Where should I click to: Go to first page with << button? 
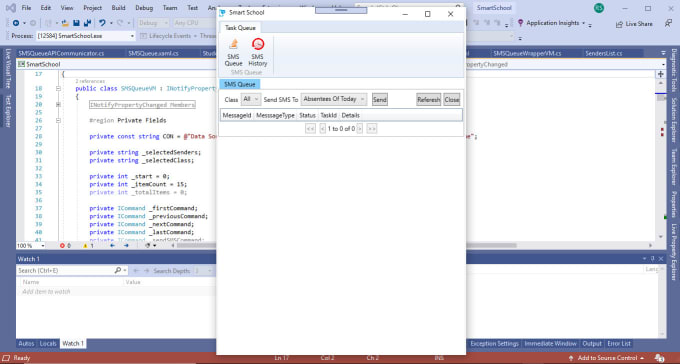tap(310, 129)
